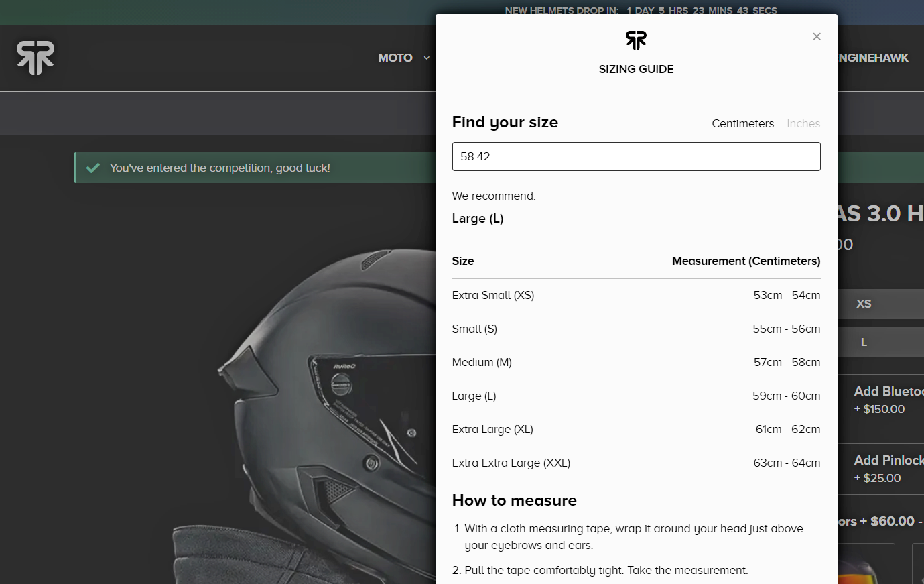Click the competition entered notification message
The width and height of the screenshot is (924, 584).
coord(220,168)
